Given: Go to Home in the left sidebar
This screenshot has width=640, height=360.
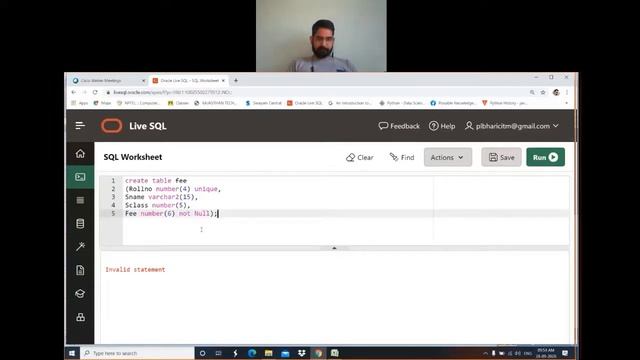Looking at the screenshot, I should (x=80, y=153).
